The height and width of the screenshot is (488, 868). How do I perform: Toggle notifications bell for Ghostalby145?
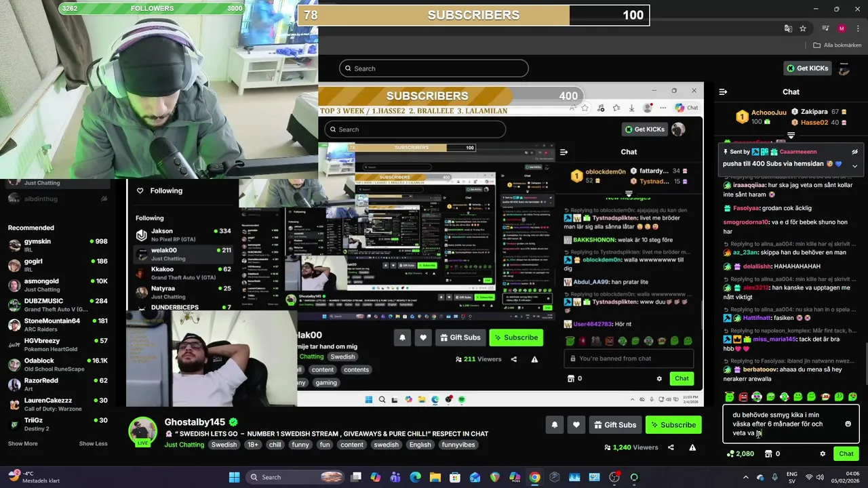click(x=554, y=425)
